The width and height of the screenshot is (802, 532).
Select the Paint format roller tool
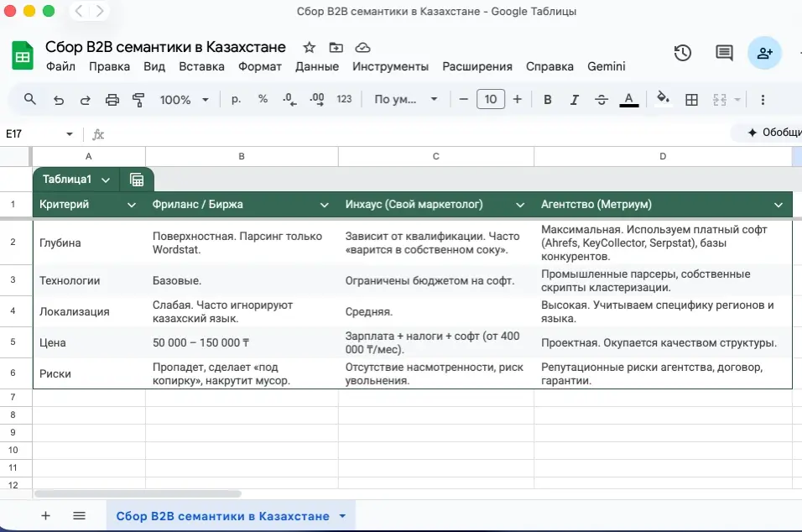[x=139, y=100]
